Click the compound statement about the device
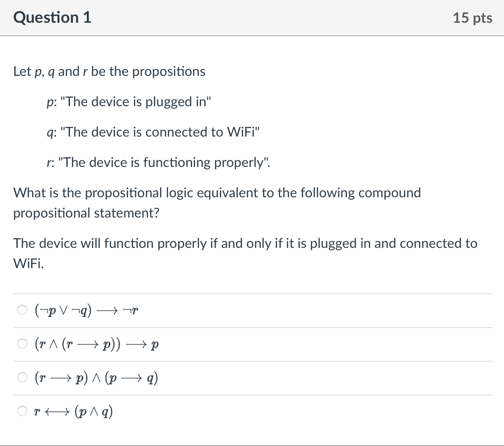 (244, 253)
